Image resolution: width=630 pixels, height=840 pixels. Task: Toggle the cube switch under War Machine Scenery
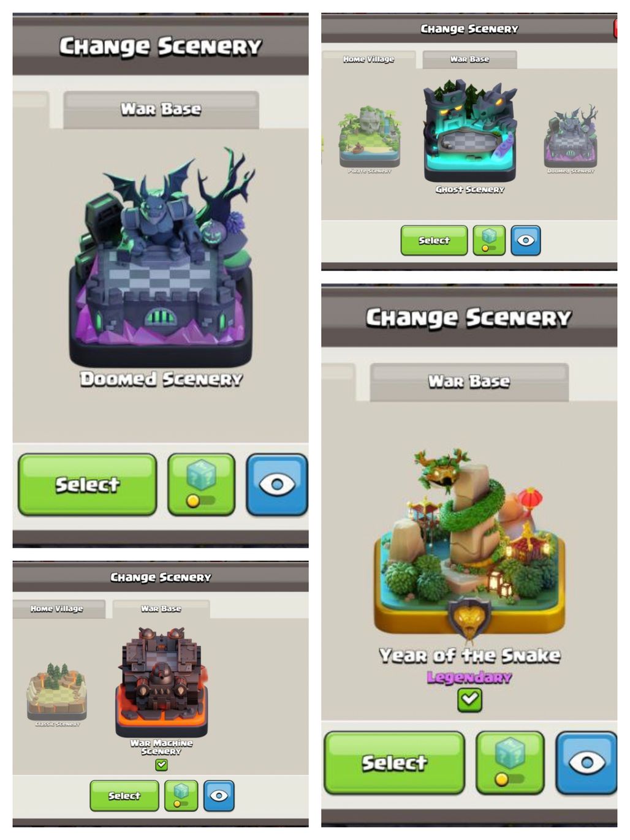(181, 795)
